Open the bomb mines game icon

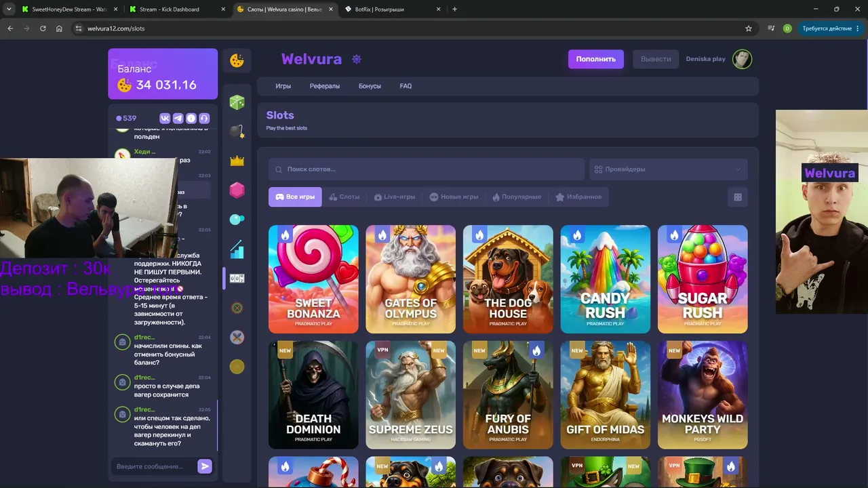[237, 131]
